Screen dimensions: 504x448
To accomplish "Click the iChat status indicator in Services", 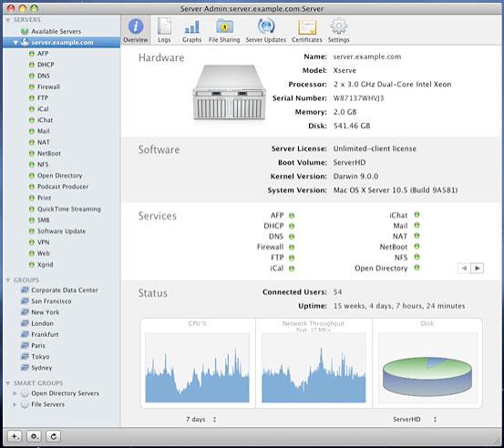I will [x=417, y=215].
